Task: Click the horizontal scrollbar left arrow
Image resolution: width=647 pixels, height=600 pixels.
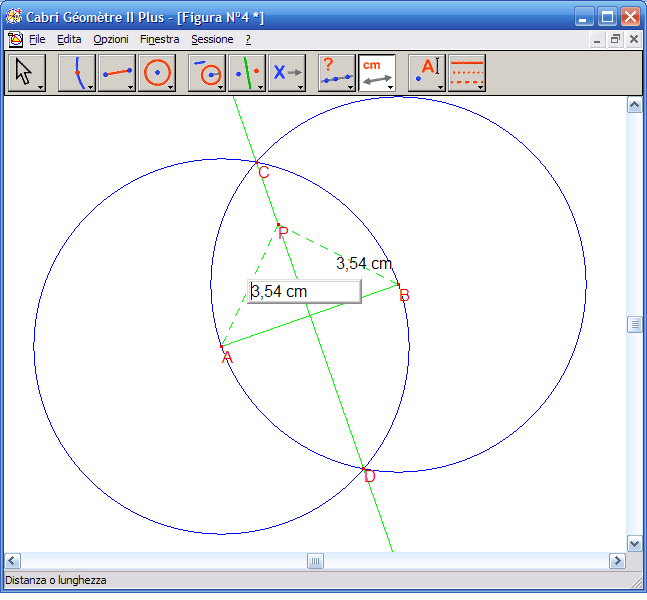Action: point(12,561)
